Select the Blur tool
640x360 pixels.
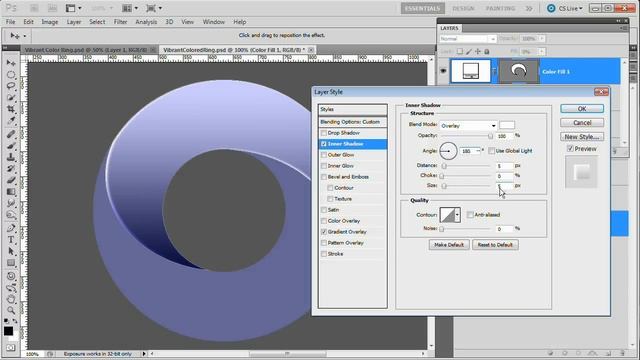coord(11,203)
